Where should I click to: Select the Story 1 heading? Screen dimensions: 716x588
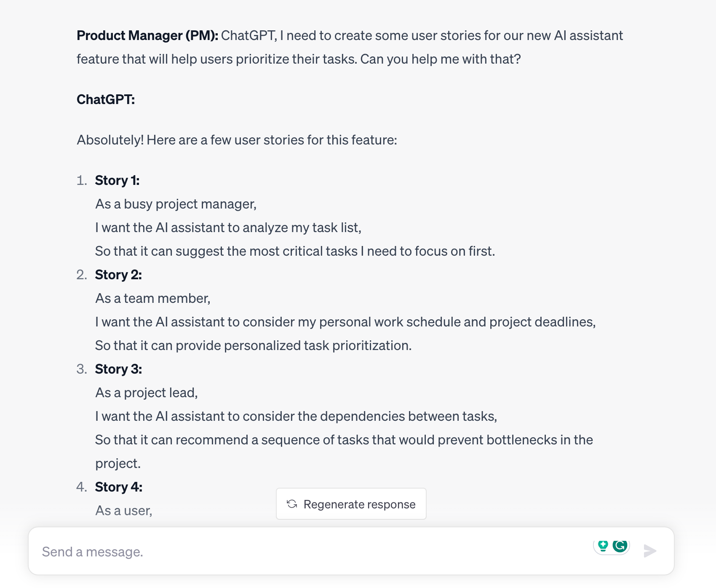point(118,180)
